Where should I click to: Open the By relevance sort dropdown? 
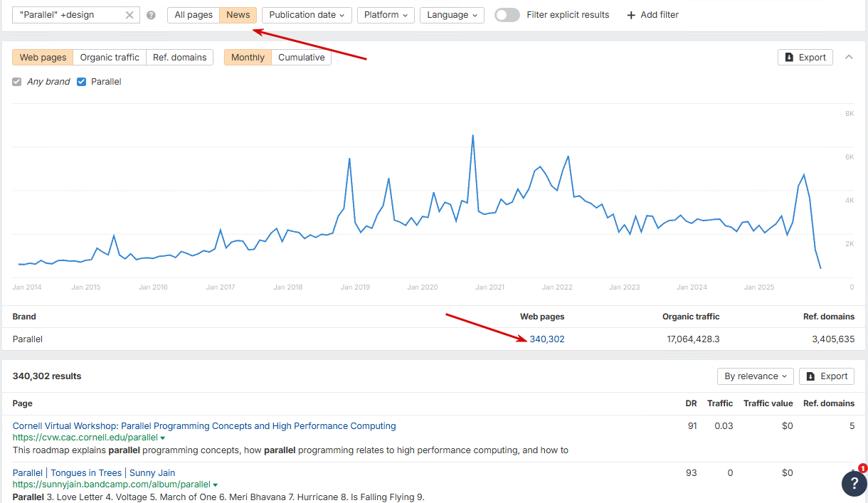pos(756,376)
